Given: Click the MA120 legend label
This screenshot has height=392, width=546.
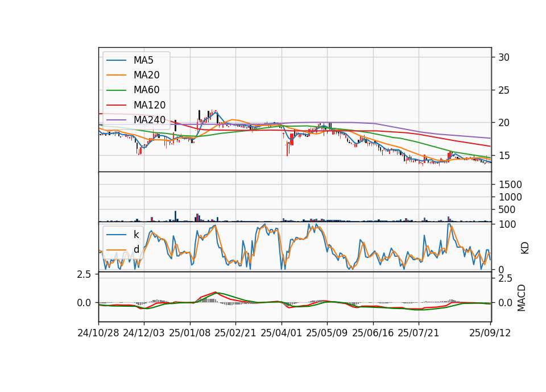Looking at the screenshot, I should 150,105.
